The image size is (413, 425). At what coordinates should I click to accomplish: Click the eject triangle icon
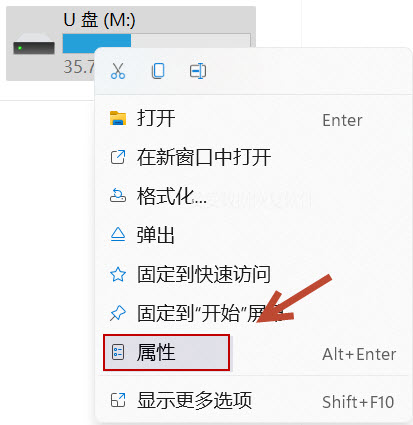[118, 235]
